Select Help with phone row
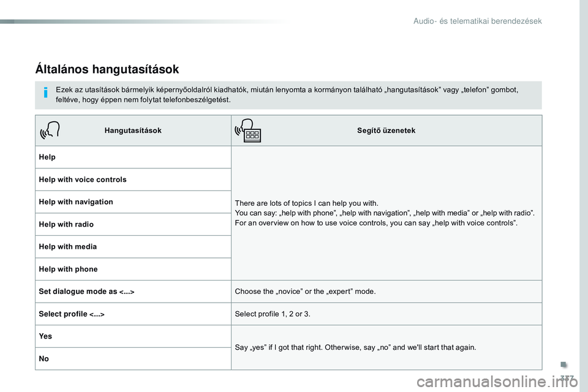Image resolution: width=588 pixels, height=392 pixels. tap(133, 269)
